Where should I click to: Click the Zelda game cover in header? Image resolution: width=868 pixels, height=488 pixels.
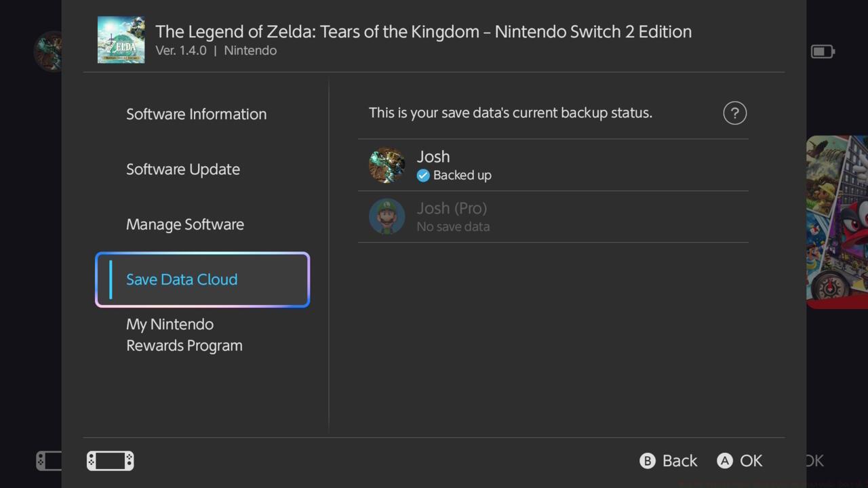coord(121,40)
